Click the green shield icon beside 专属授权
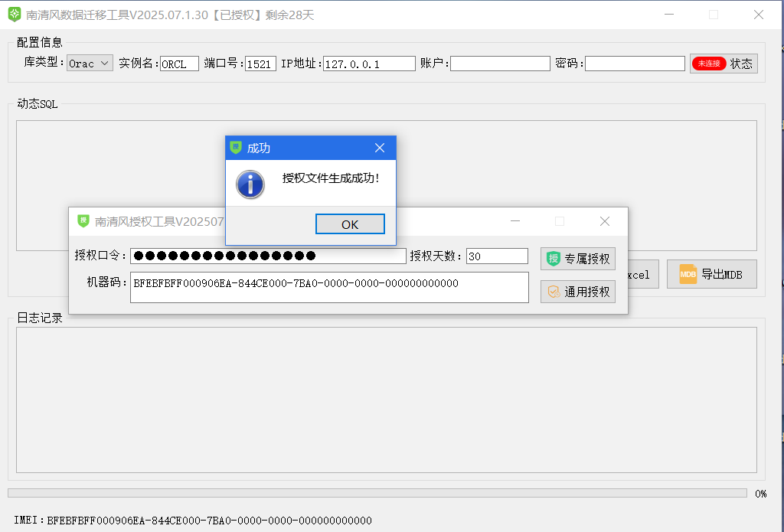The width and height of the screenshot is (784, 532). tap(552, 258)
